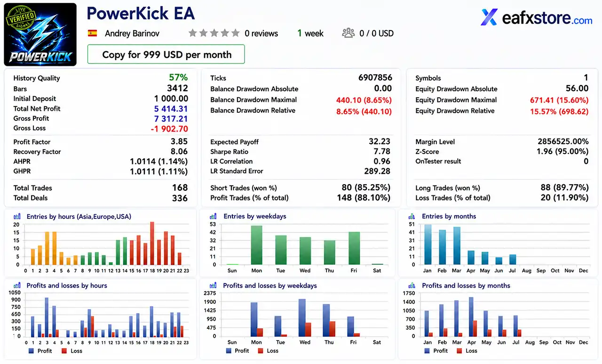Click the Total Net Profit value 5 414.31
Viewport: 602px width, 364px height.
pyautogui.click(x=171, y=108)
